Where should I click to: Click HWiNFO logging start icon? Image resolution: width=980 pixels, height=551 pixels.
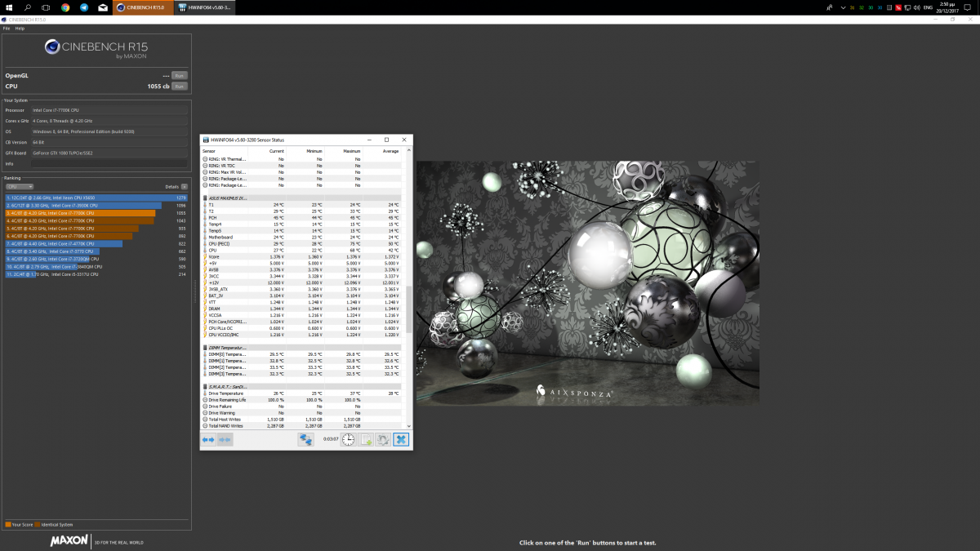click(366, 440)
